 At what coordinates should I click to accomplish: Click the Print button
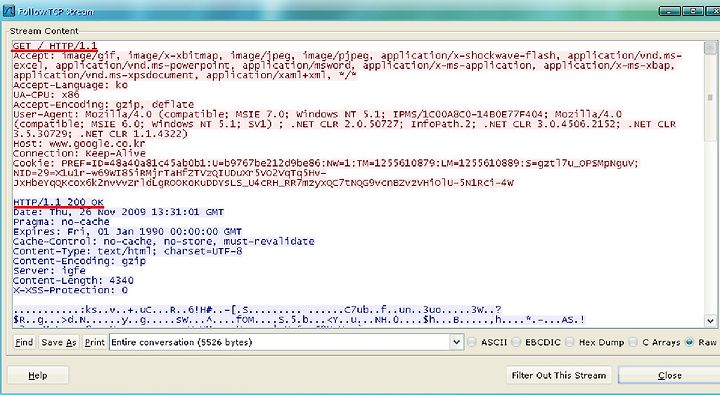point(95,342)
